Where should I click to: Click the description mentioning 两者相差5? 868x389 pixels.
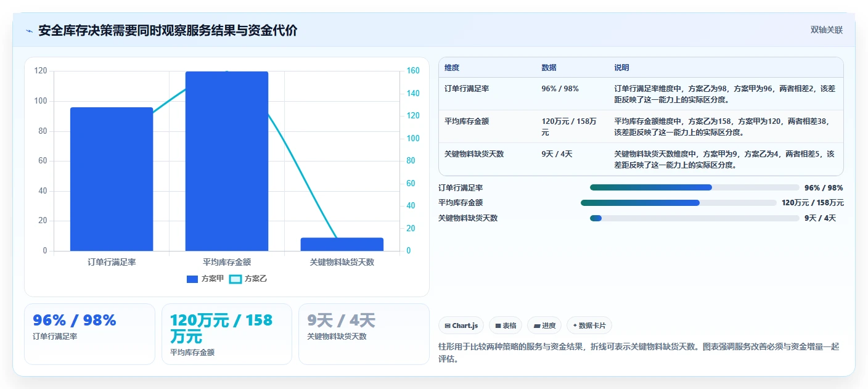tap(725, 160)
